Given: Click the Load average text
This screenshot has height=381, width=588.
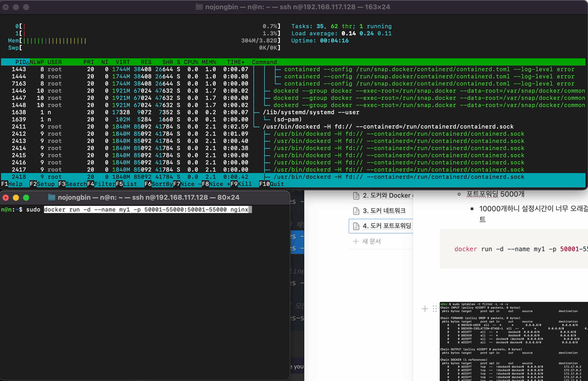Looking at the screenshot, I should point(342,33).
